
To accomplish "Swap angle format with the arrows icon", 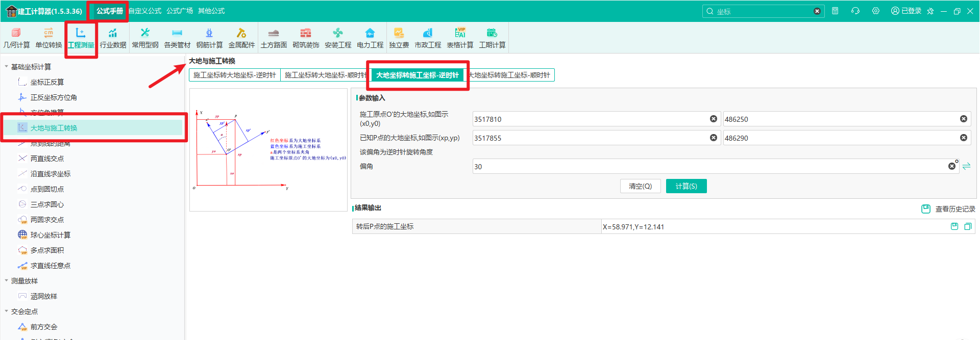I will (x=966, y=166).
